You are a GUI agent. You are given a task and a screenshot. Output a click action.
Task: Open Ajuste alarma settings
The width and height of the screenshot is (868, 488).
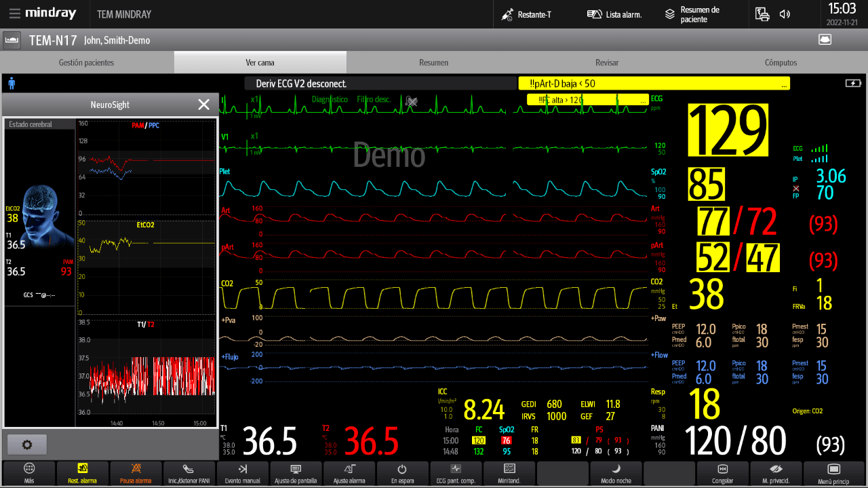(x=349, y=473)
